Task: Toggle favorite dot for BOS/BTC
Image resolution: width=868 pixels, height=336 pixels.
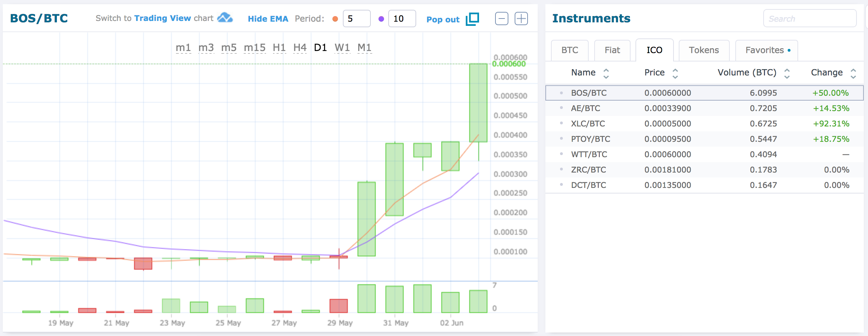Action: tap(561, 93)
